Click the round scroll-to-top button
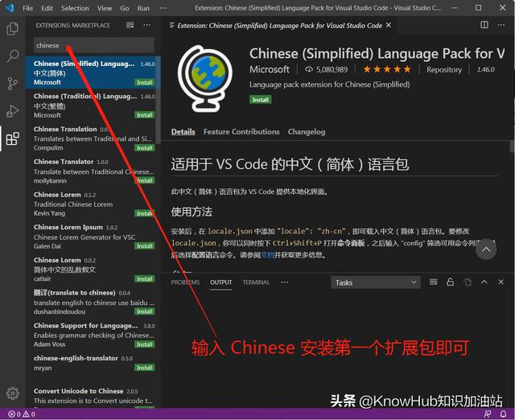 click(x=486, y=249)
